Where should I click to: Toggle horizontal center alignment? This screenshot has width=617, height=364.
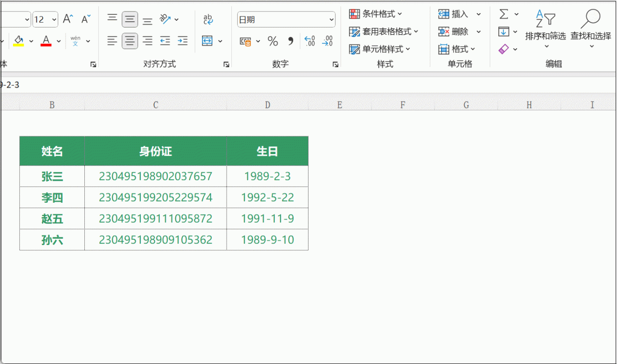[x=130, y=41]
